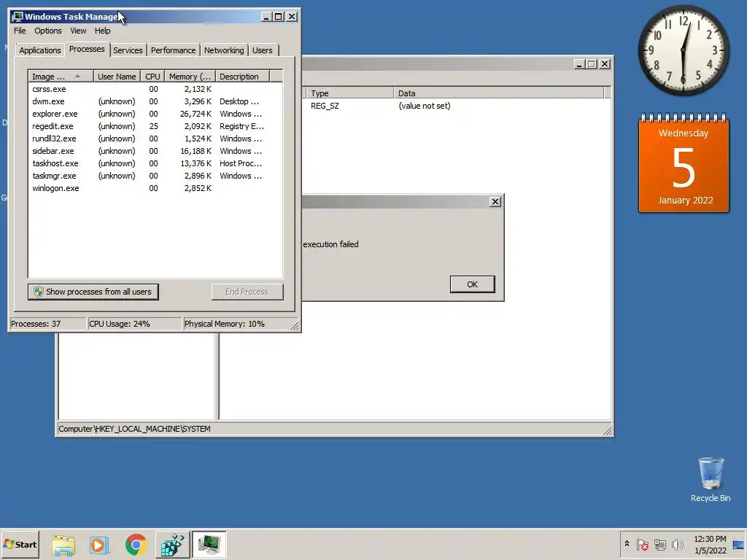Image resolution: width=747 pixels, height=560 pixels.
Task: Click the Show Desktop button
Action: [x=738, y=544]
